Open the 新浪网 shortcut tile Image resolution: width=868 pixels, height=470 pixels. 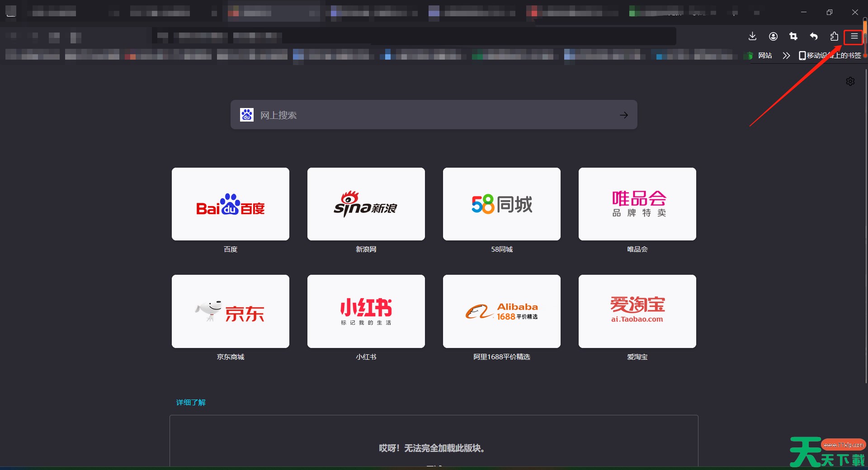[x=366, y=204]
